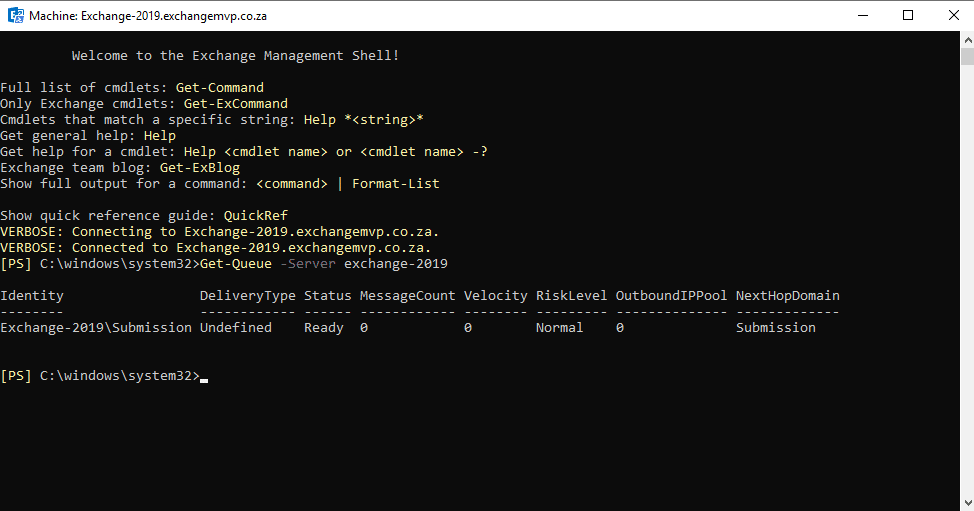
Task: Close the Exchange Management Shell window
Action: (954, 16)
